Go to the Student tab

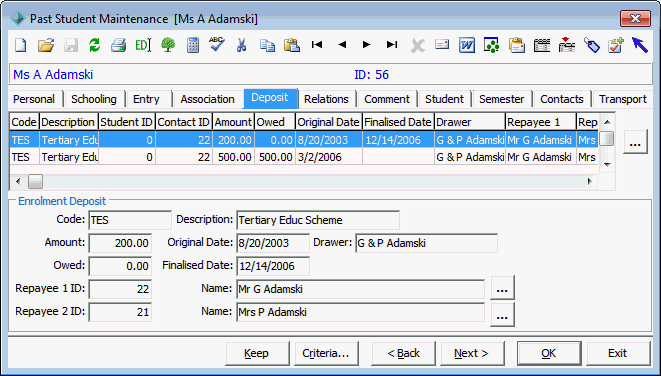(444, 99)
